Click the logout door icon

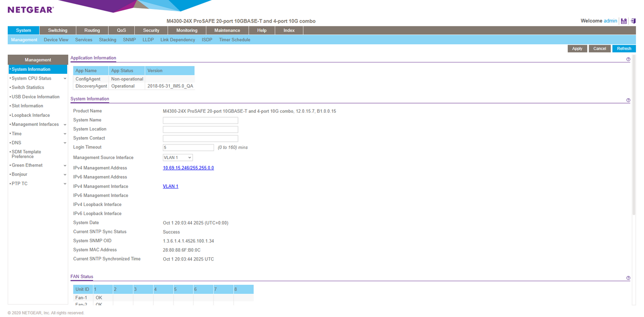click(633, 21)
